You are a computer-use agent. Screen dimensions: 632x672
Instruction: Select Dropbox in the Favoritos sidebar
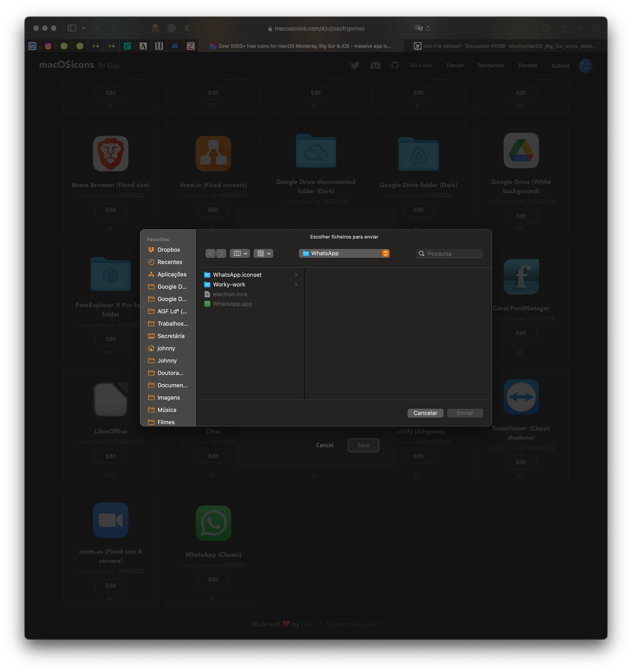169,250
